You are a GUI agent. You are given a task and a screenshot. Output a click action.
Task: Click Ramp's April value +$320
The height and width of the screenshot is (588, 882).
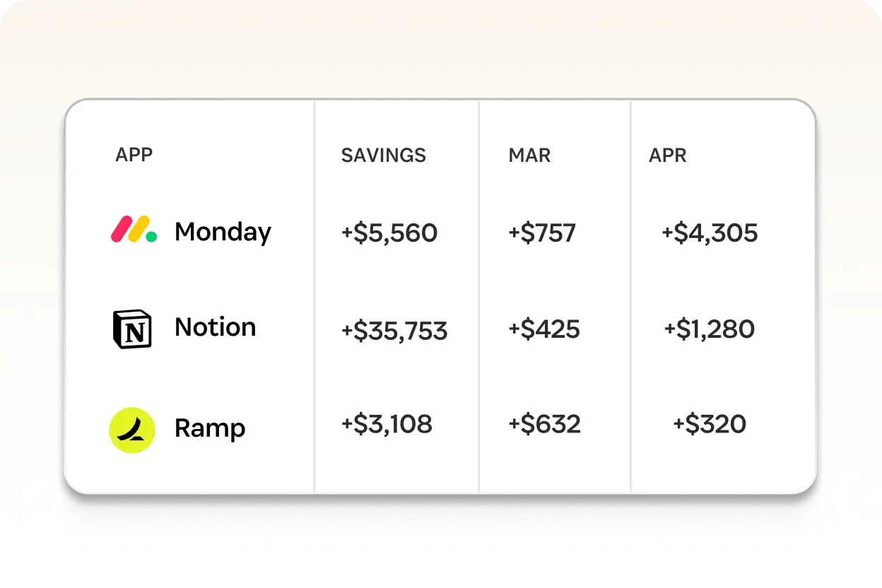coord(710,424)
